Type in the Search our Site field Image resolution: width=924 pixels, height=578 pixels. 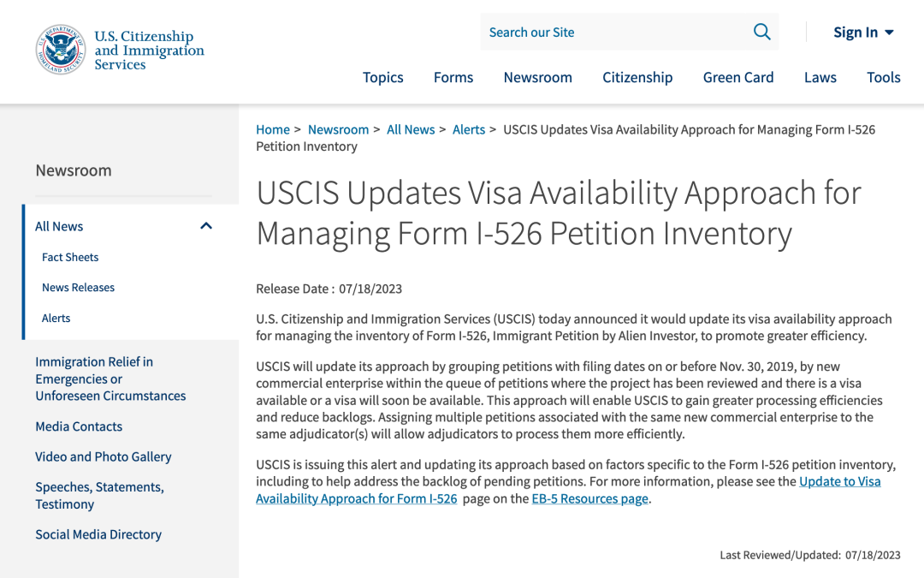tap(612, 33)
